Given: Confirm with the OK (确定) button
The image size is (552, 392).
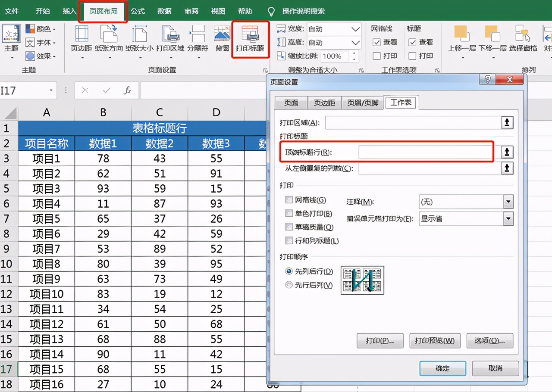Looking at the screenshot, I should pos(442,368).
